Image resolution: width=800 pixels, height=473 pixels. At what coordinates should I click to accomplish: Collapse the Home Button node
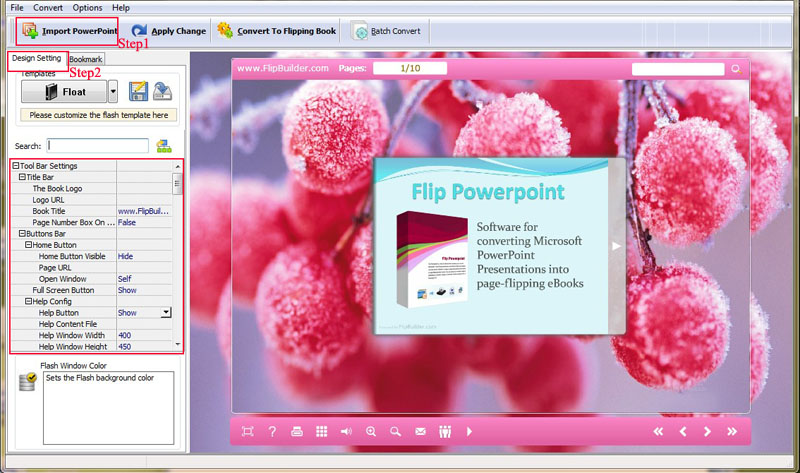pos(29,245)
